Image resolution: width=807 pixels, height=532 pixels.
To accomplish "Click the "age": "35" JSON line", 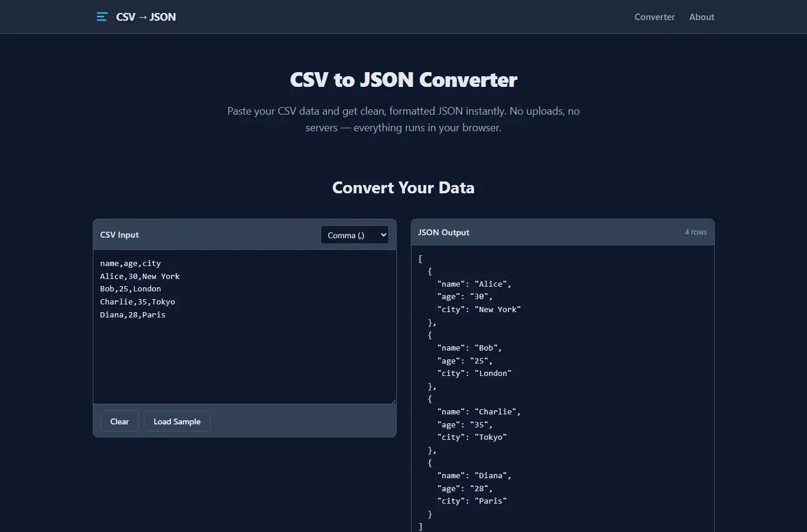I will (465, 425).
